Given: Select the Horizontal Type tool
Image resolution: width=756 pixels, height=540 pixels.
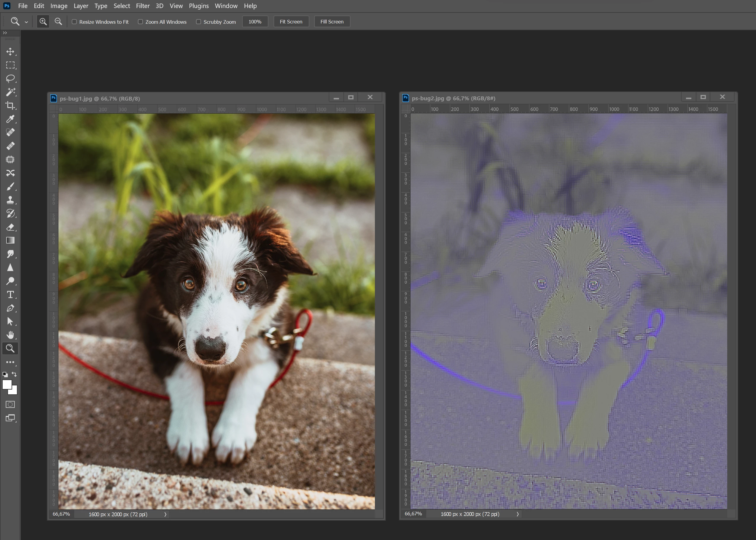Looking at the screenshot, I should click(10, 295).
